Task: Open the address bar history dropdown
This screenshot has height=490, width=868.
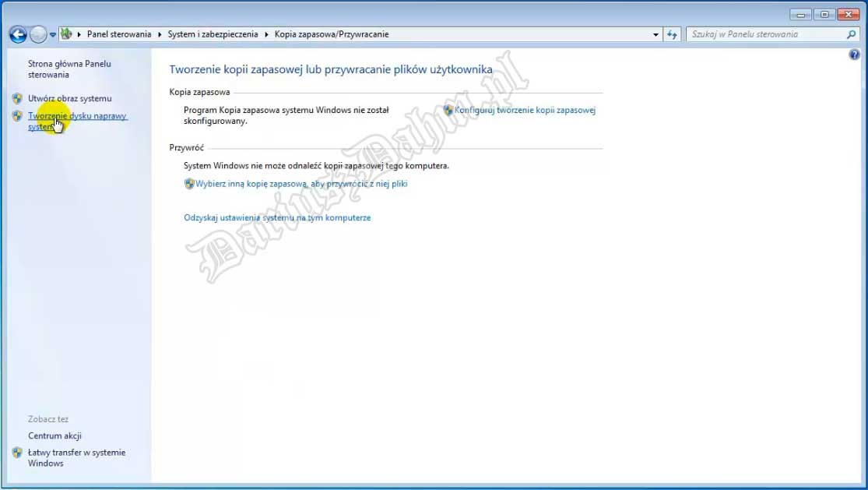Action: (x=656, y=34)
